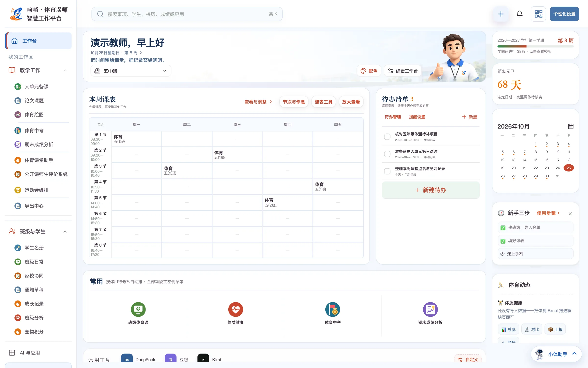Open 体质健康 heart shortcut icon

(x=235, y=309)
